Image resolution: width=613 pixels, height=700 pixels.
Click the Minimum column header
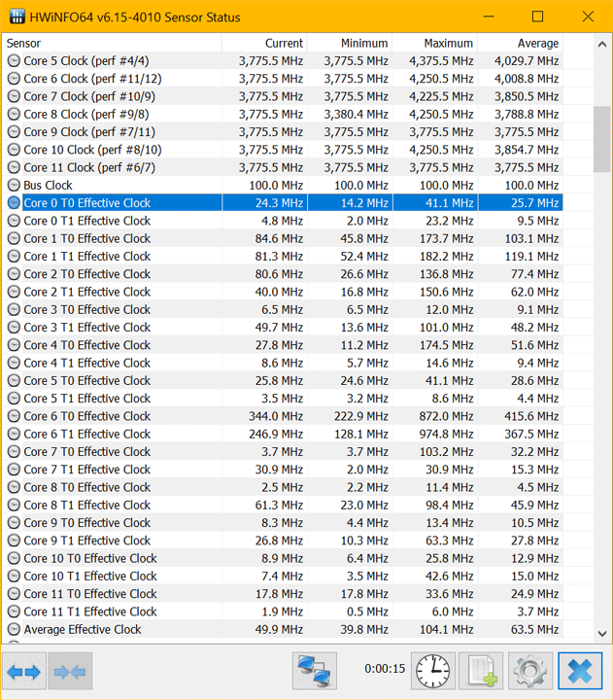coord(350,43)
